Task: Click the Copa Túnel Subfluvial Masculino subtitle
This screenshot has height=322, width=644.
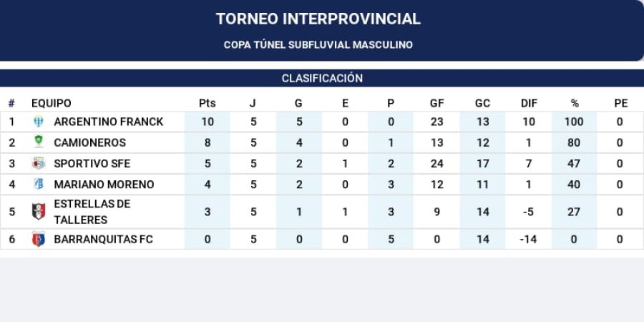Action: tap(318, 44)
